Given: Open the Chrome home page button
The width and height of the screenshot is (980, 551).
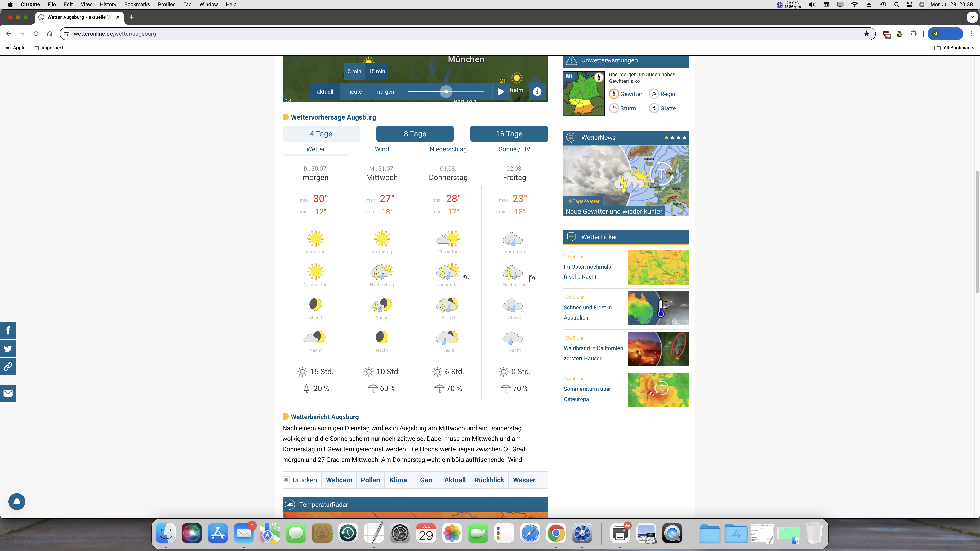Looking at the screenshot, I should coord(49,33).
